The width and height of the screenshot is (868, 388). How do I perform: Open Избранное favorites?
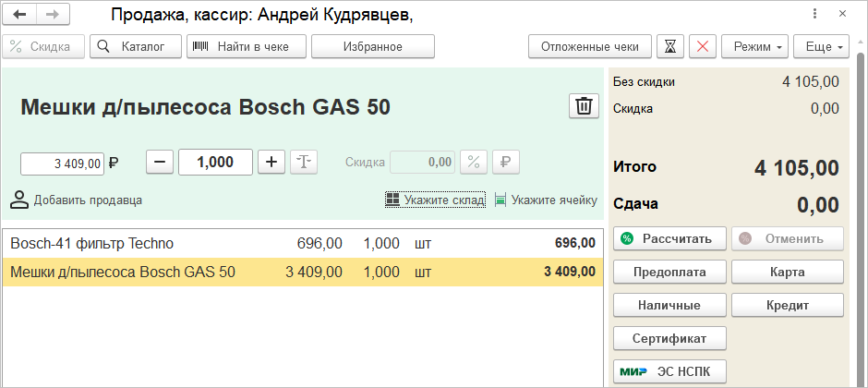pyautogui.click(x=372, y=46)
